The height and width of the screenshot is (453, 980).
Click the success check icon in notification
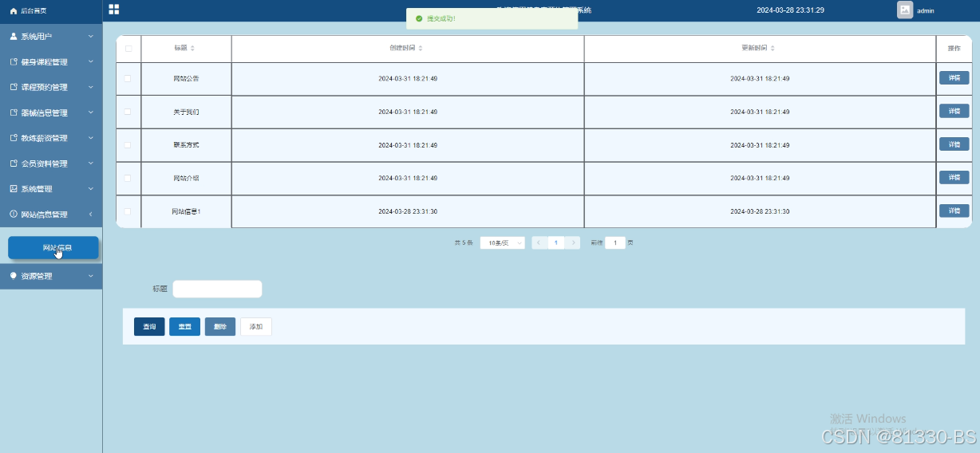pos(419,18)
